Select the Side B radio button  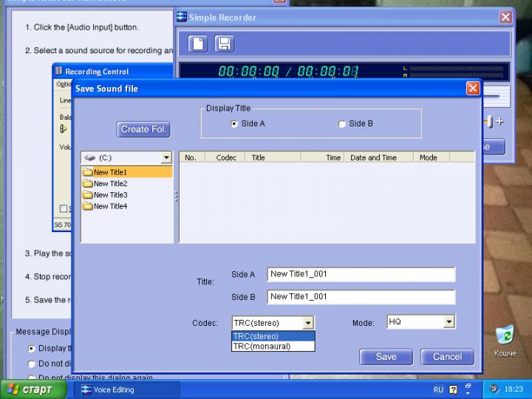coord(341,124)
